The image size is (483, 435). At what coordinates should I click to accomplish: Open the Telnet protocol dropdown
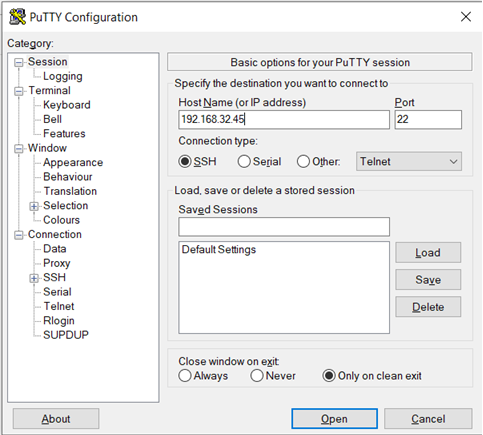tap(409, 162)
